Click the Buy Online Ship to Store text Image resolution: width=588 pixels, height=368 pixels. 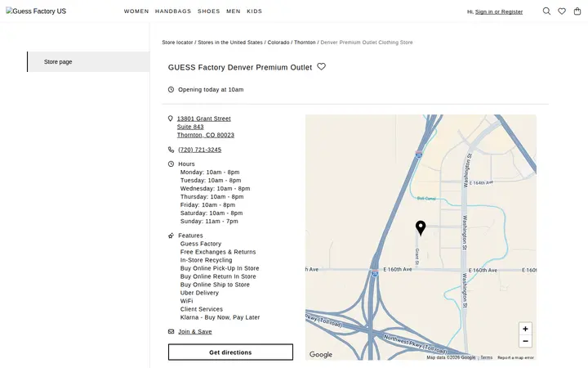(x=215, y=285)
